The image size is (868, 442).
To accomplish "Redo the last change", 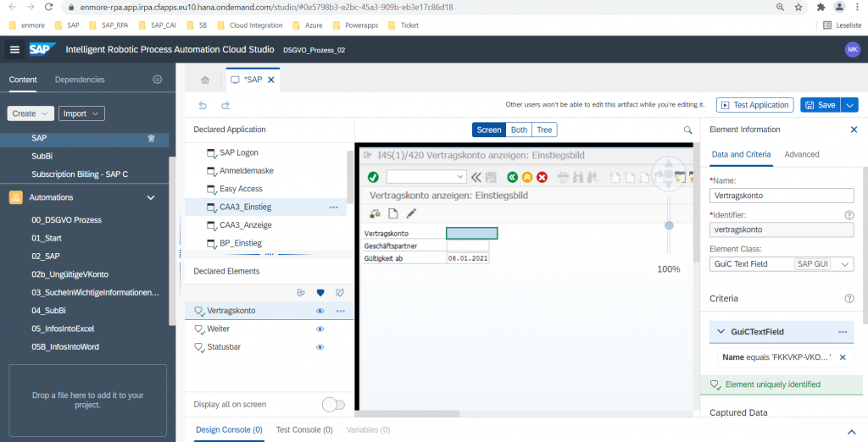I will tap(225, 105).
